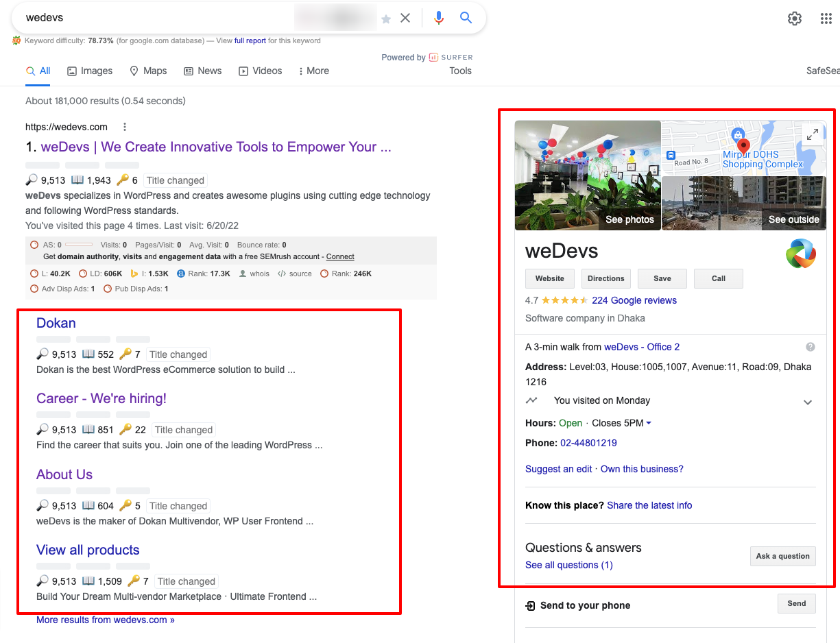The height and width of the screenshot is (643, 840).
Task: Start voice search with the microphone icon
Action: pyautogui.click(x=439, y=18)
